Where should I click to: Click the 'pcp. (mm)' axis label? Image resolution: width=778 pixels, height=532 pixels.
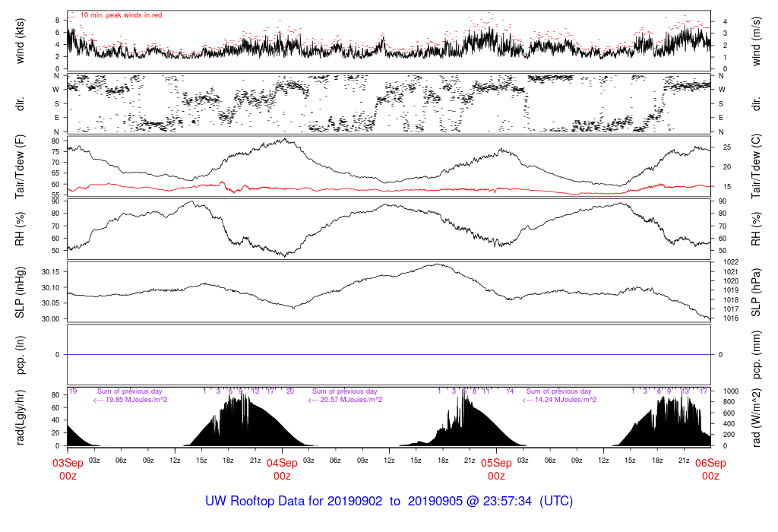(756, 355)
